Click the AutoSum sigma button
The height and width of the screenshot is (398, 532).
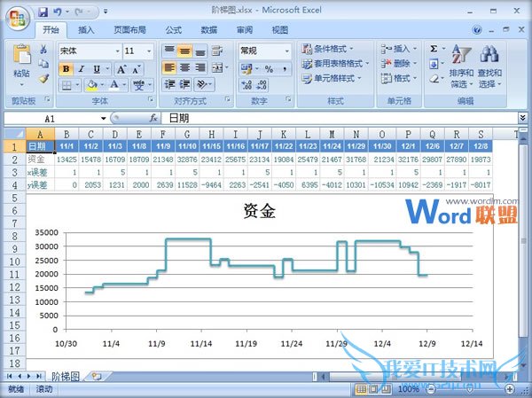coord(434,49)
